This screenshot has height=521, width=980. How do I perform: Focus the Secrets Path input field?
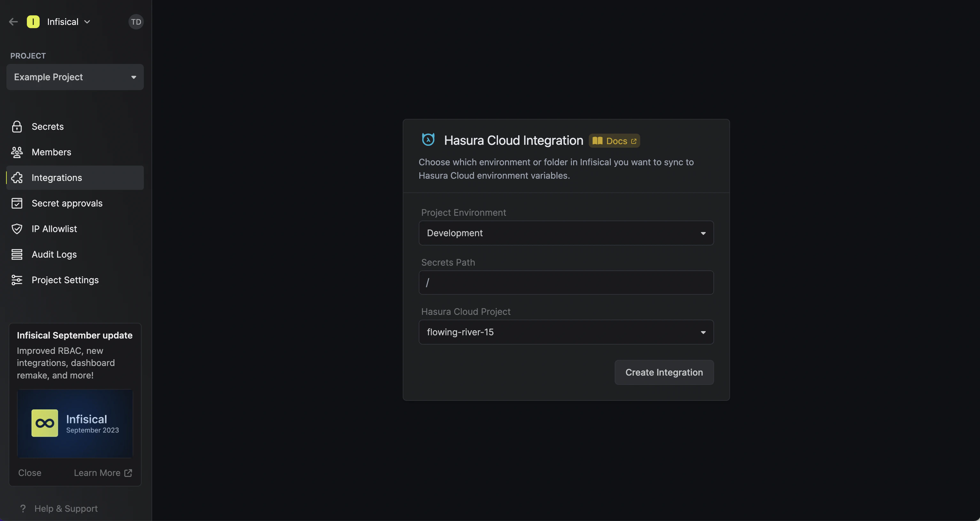click(566, 282)
